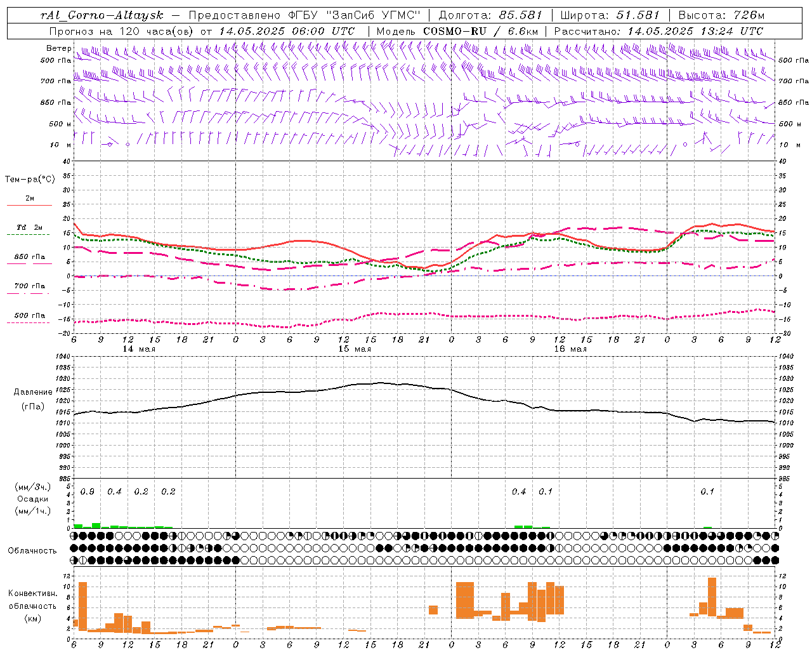This screenshot has height=650, width=812.
Task: Click the Td 2м dew point legend entry
Action: [x=30, y=227]
